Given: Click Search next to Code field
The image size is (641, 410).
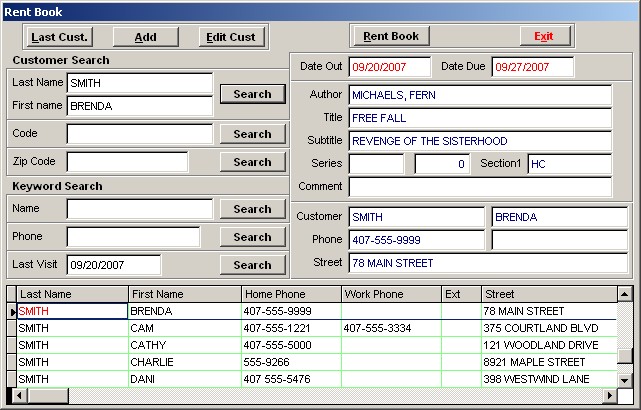Looking at the screenshot, I should (x=253, y=134).
